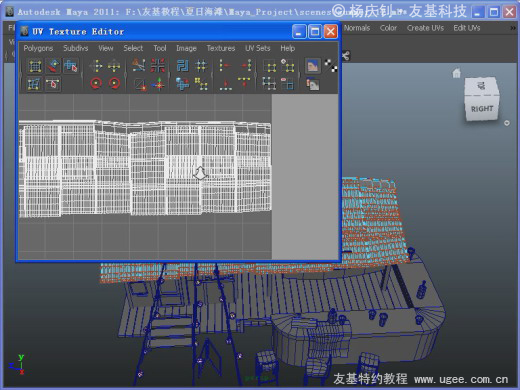Open the Textures menu
Screen dimensions: 520x390
point(221,48)
